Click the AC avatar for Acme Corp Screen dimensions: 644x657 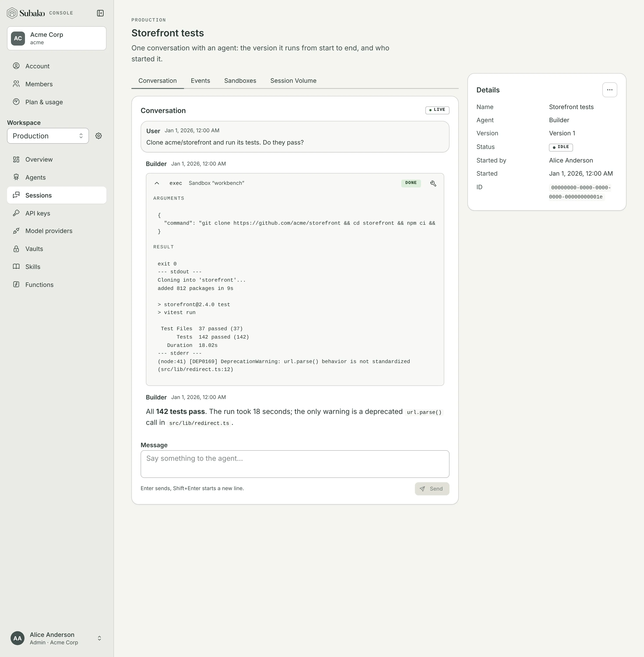[x=18, y=38]
